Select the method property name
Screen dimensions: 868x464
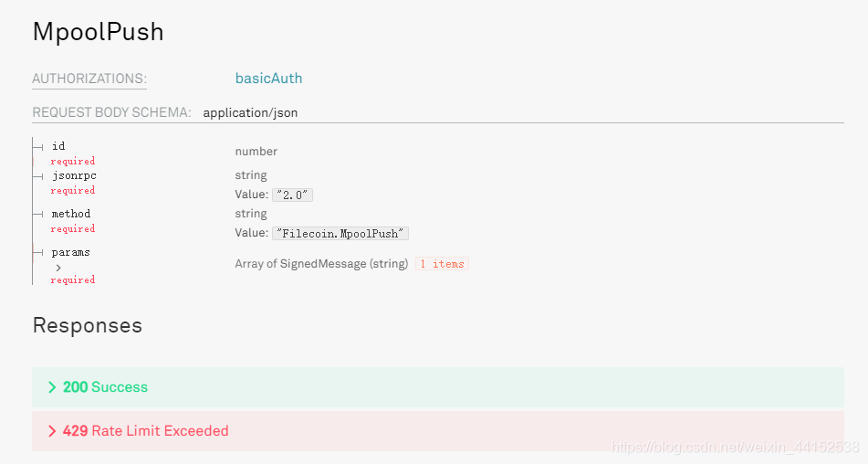point(71,214)
